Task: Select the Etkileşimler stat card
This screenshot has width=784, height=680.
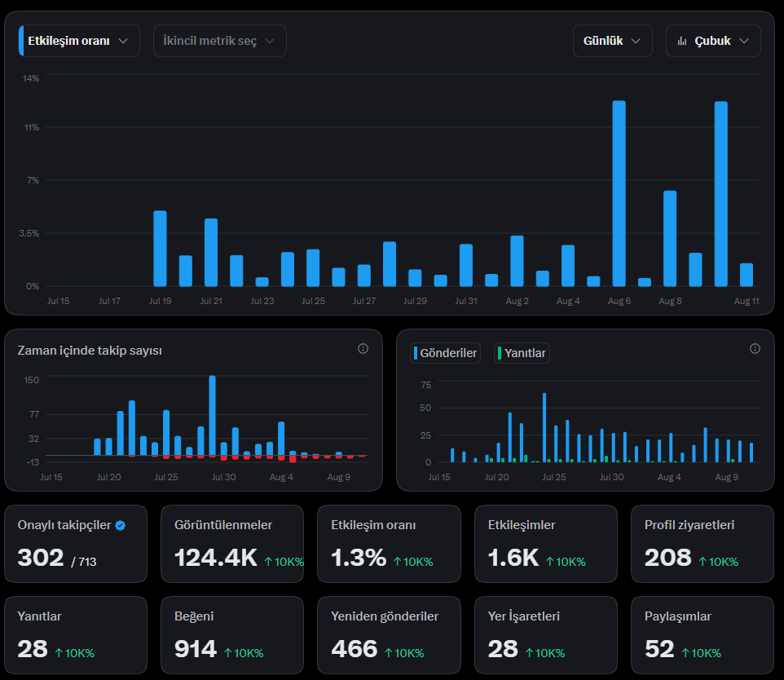Action: tap(545, 544)
